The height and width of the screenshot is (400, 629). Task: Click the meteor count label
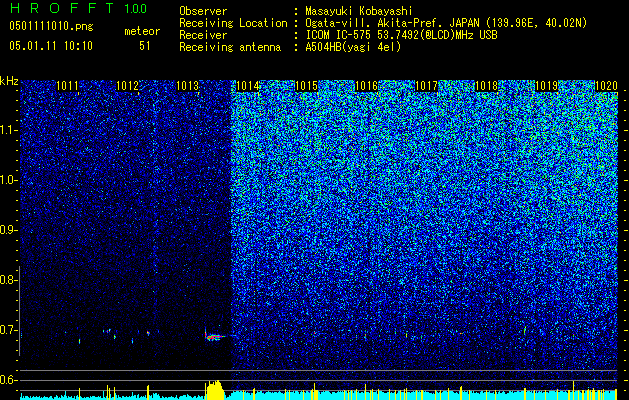coord(142,31)
